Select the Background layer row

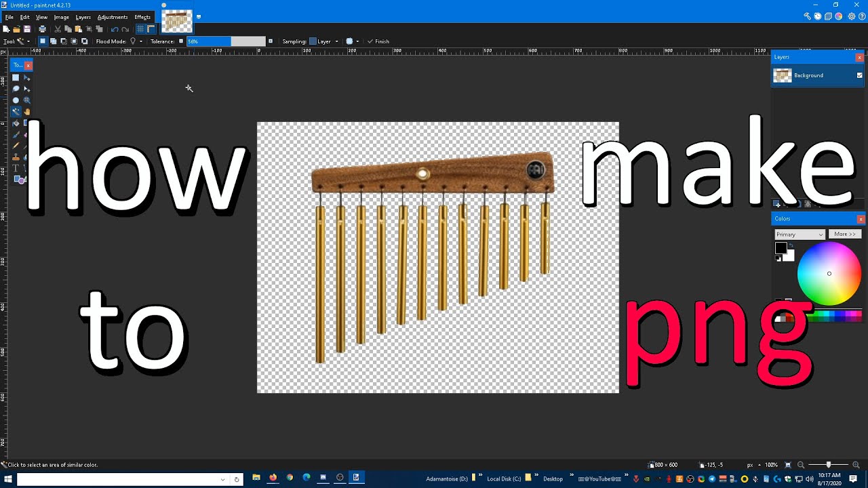click(x=818, y=75)
